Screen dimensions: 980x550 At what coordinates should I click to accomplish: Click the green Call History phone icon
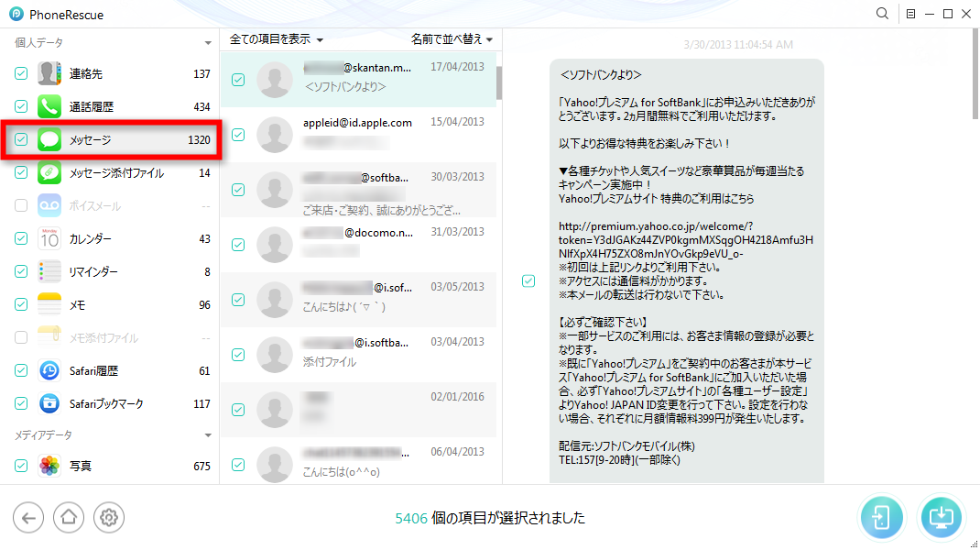click(49, 106)
